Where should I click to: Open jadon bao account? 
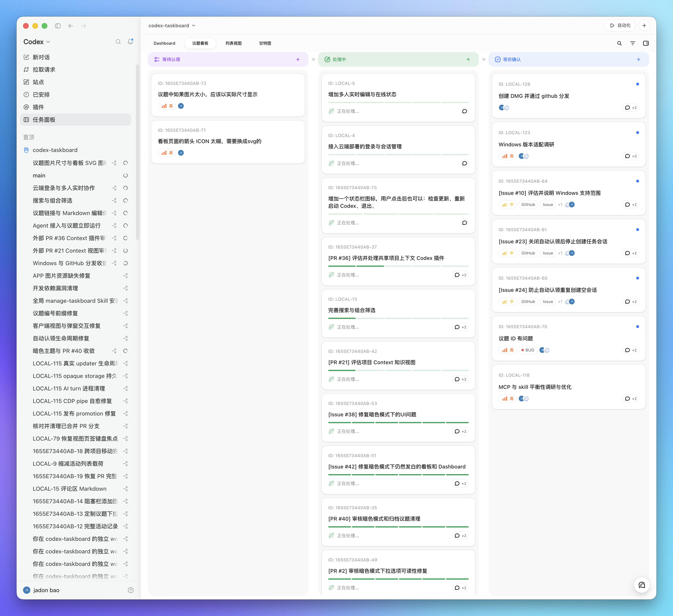pos(41,590)
